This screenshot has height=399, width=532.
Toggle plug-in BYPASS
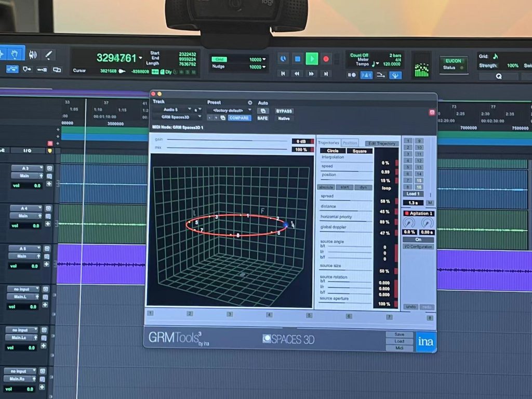(284, 111)
